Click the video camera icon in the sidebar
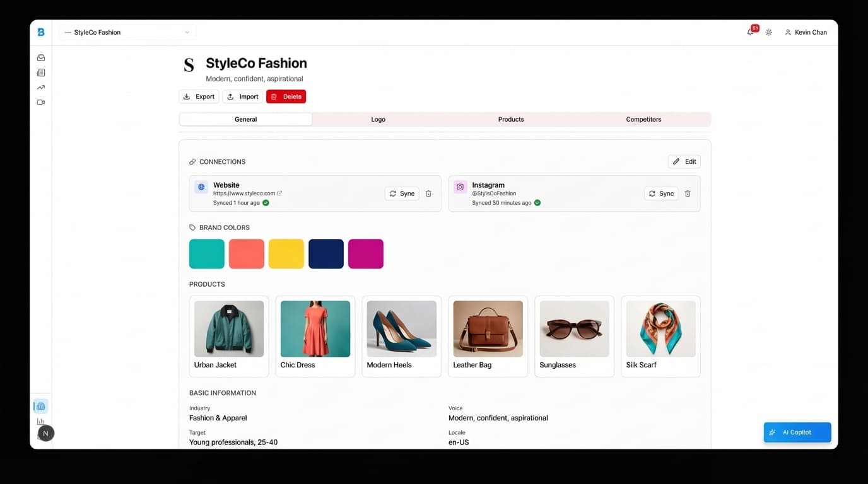868x484 pixels. click(x=40, y=101)
